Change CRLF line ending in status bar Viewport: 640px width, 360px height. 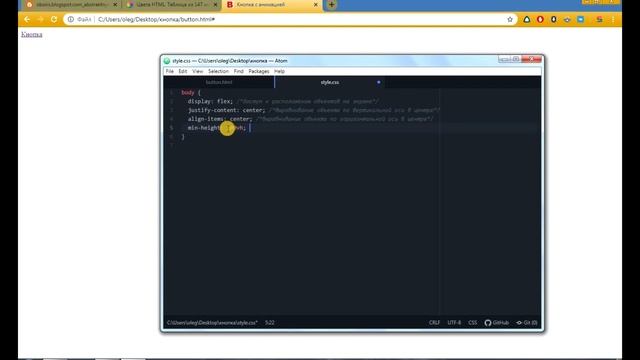434,322
